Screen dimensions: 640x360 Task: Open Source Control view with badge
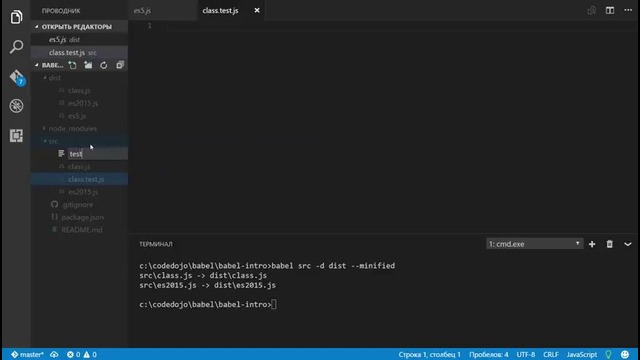(17, 77)
